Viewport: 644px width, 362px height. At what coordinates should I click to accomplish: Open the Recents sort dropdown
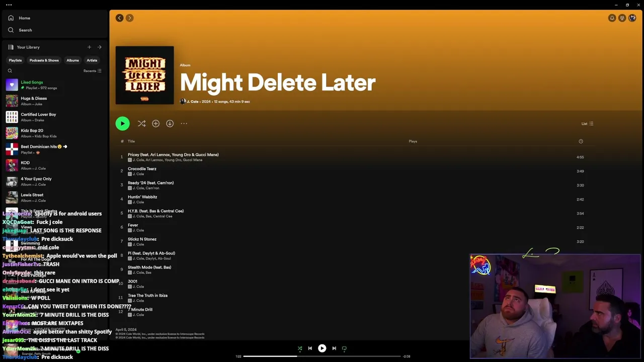93,71
